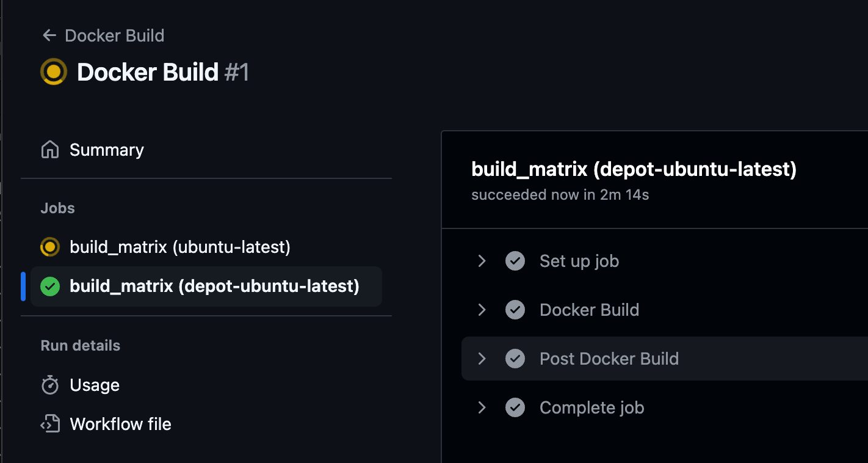
Task: Expand the Post Docker Build step
Action: point(482,359)
